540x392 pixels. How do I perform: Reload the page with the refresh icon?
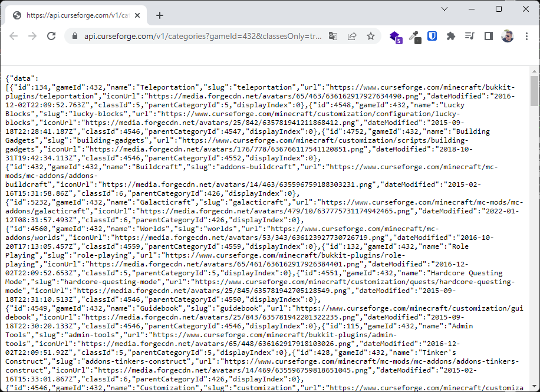(x=51, y=36)
